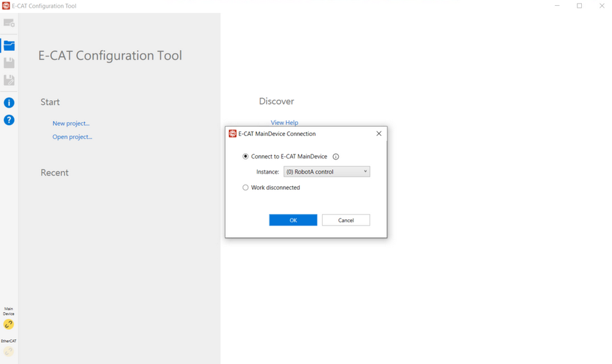
Task: Expand the Instance dropdown arrow
Action: (365, 172)
